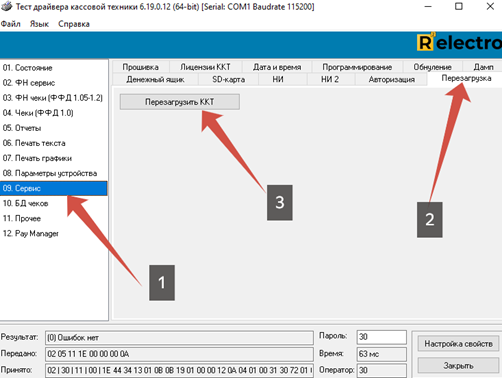
Task: Select 02. ФН сервис in the sidebar
Action: (54, 83)
